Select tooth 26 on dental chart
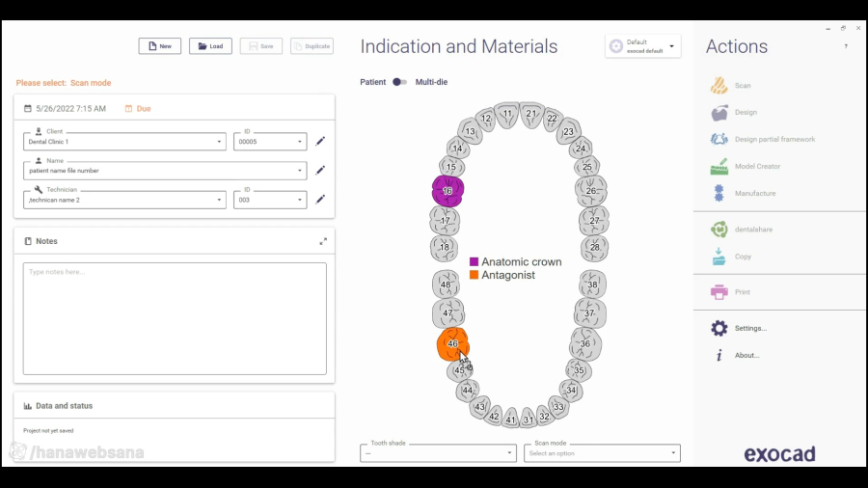This screenshot has width=868, height=488. click(591, 191)
